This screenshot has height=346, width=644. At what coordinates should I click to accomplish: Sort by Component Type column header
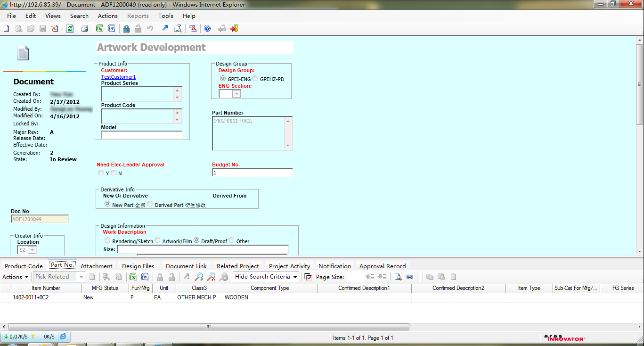[x=270, y=288]
